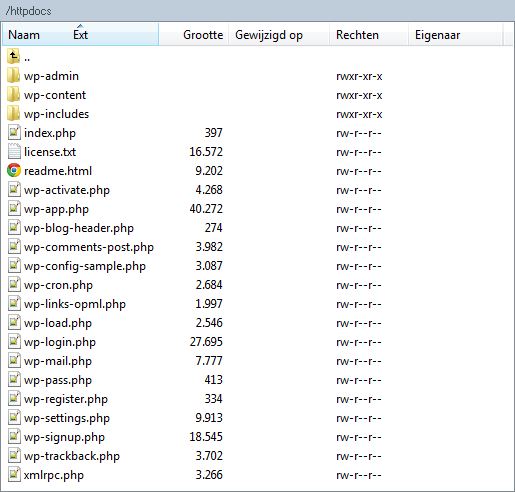The height and width of the screenshot is (492, 515).
Task: Click the wp-login.php file icon
Action: click(x=14, y=342)
